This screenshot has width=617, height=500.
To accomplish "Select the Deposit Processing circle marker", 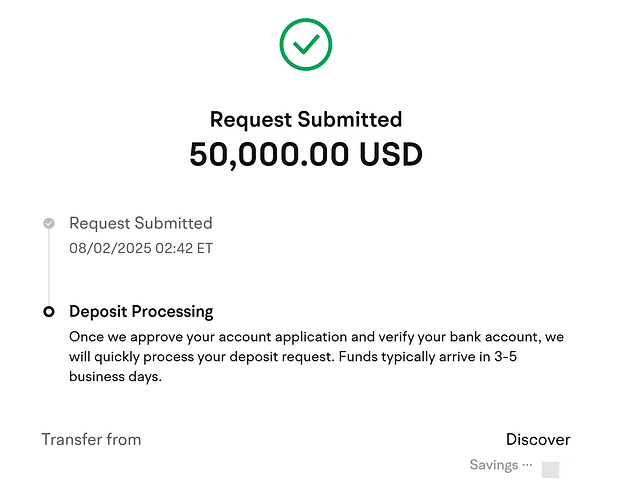I will (x=49, y=312).
